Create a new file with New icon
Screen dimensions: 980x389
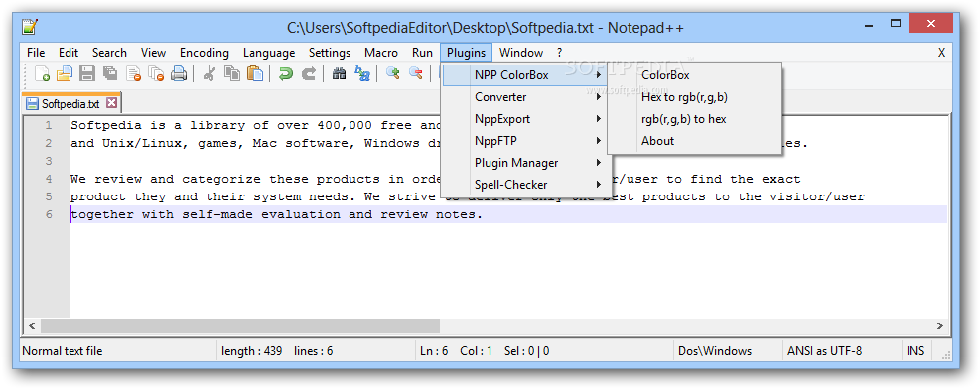(x=42, y=73)
